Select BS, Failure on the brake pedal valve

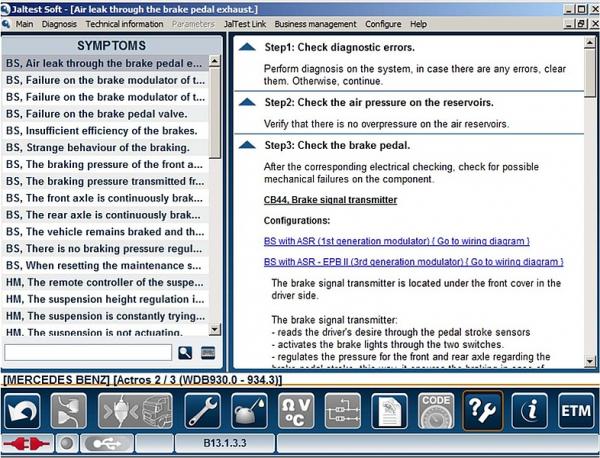pos(105,114)
